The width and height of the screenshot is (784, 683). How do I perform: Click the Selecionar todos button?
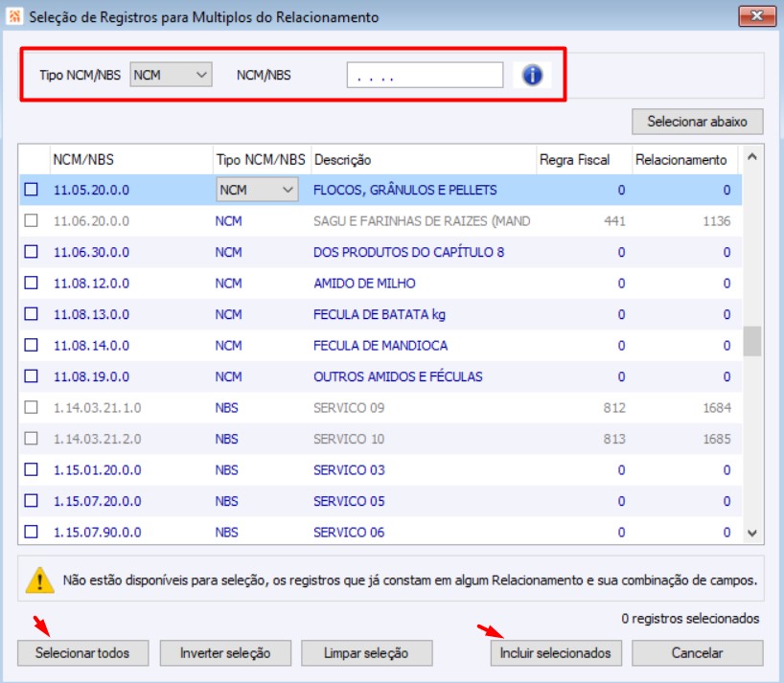point(82,653)
